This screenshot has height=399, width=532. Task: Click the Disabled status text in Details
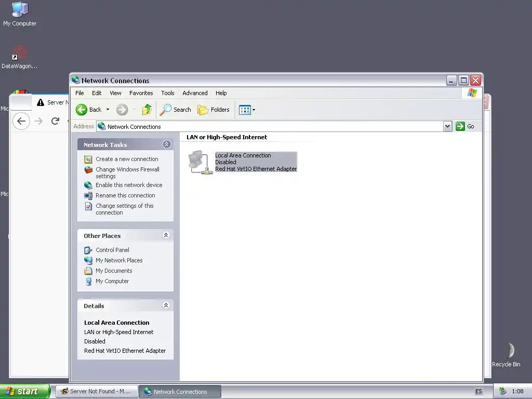click(95, 341)
